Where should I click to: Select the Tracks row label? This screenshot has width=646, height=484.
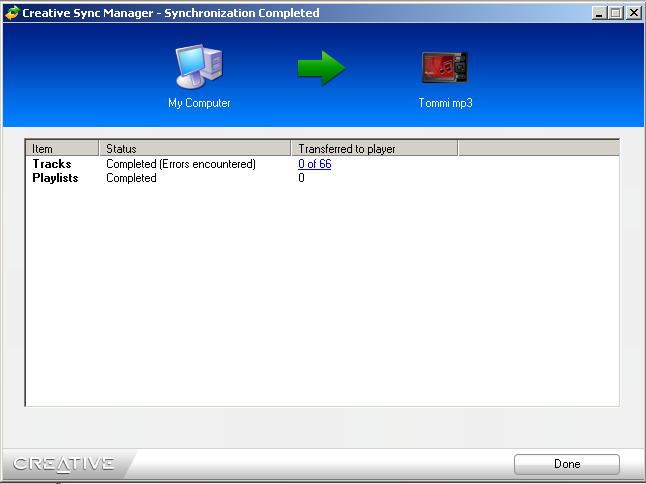click(52, 164)
